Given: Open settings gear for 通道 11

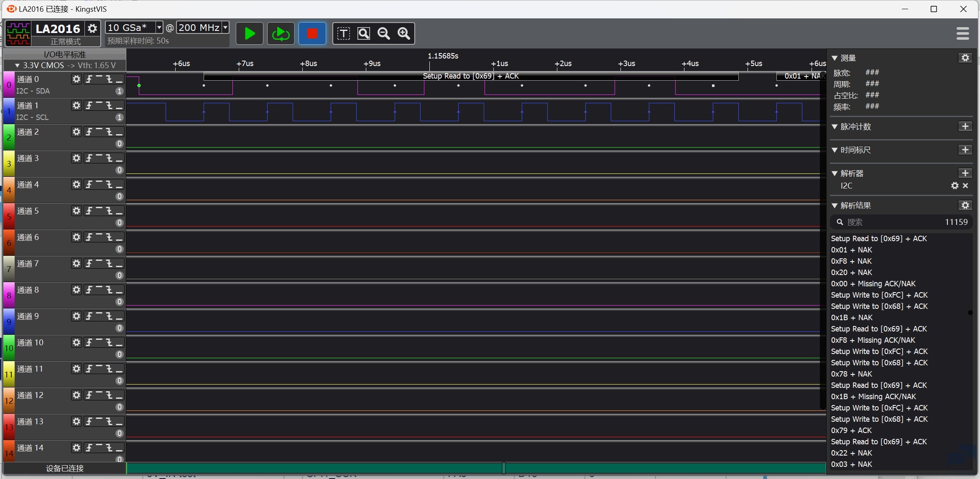Looking at the screenshot, I should pos(76,369).
